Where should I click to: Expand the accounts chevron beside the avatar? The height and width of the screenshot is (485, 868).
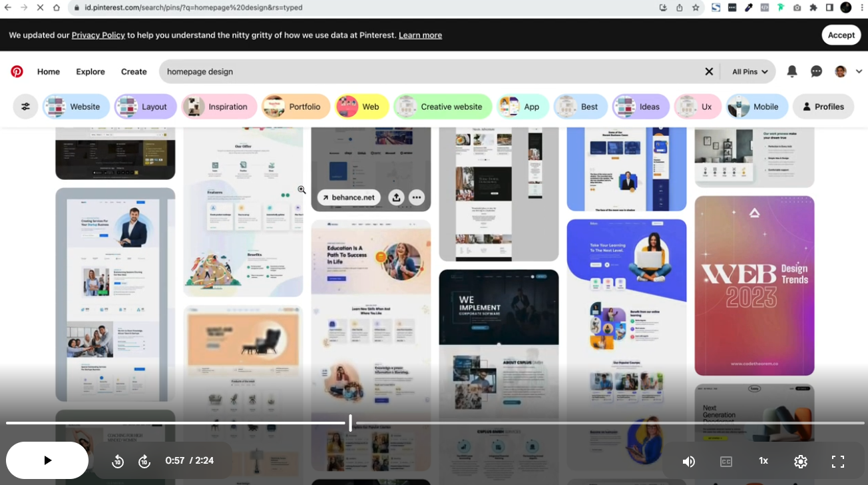click(859, 71)
